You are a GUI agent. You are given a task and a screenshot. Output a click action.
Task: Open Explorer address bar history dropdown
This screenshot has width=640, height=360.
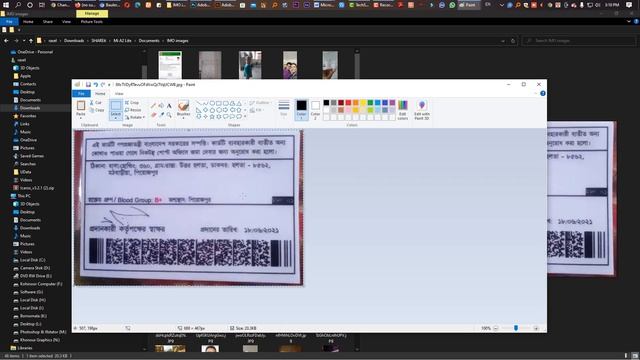pyautogui.click(x=503, y=41)
